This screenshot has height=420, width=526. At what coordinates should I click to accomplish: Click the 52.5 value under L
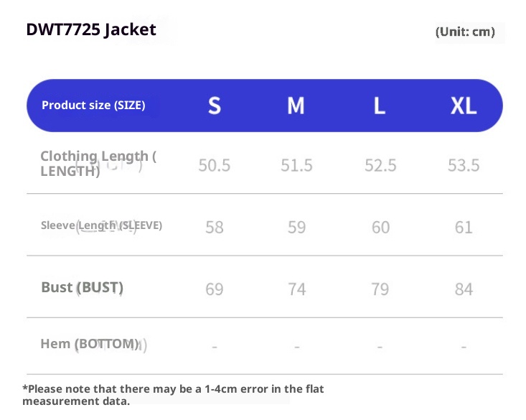pos(380,166)
